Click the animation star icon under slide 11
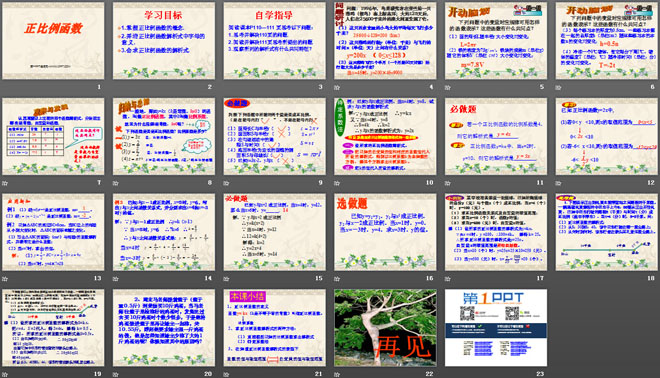This screenshot has width=660, height=378. coord(447,183)
